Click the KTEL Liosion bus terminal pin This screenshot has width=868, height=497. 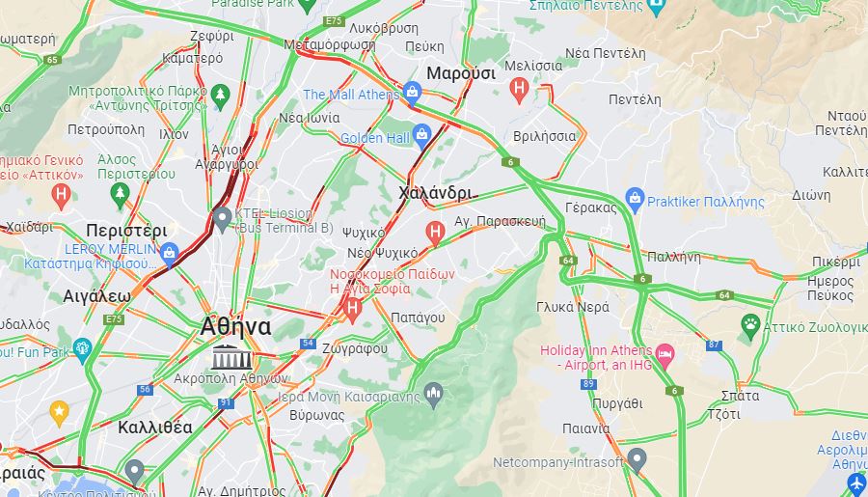coord(222,219)
